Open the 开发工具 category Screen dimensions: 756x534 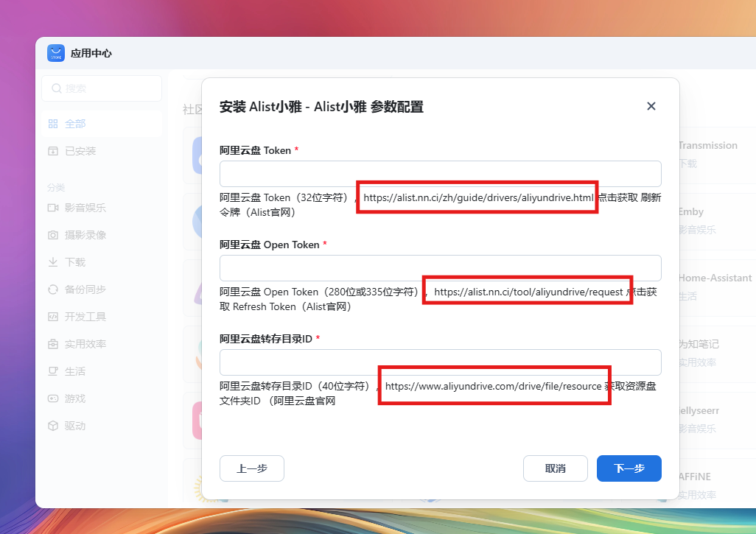[x=102, y=317]
